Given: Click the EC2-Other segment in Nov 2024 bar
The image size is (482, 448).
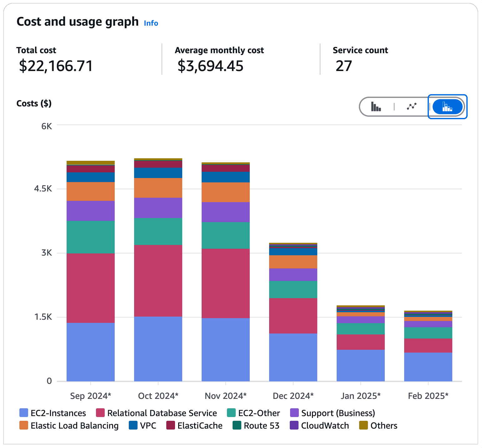Looking at the screenshot, I should point(226,235).
